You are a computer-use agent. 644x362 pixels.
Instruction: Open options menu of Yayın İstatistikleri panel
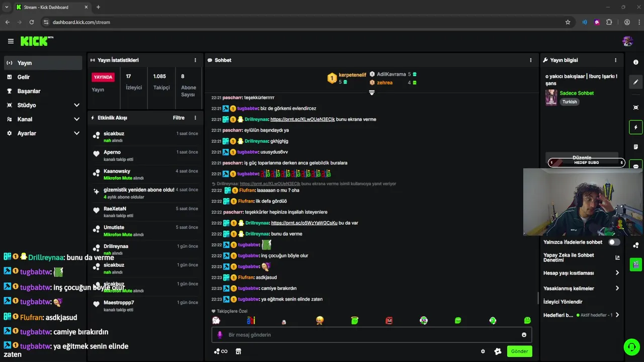pyautogui.click(x=195, y=60)
